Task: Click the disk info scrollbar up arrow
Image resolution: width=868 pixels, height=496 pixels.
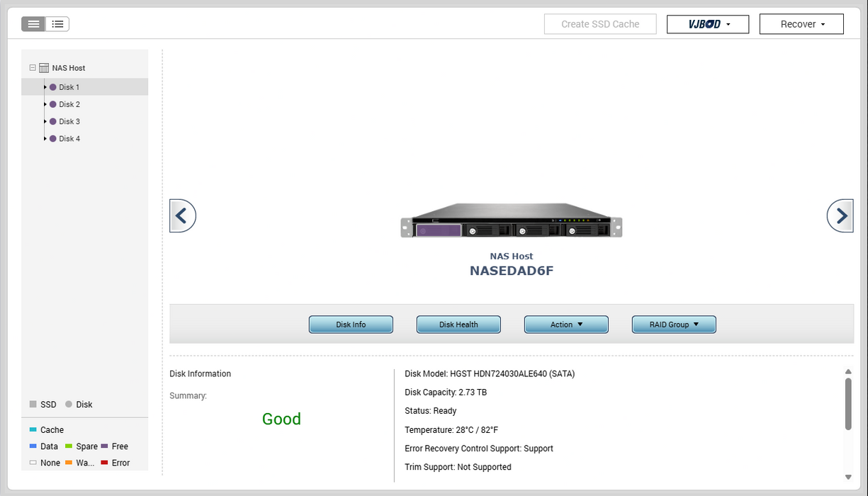Action: click(848, 371)
